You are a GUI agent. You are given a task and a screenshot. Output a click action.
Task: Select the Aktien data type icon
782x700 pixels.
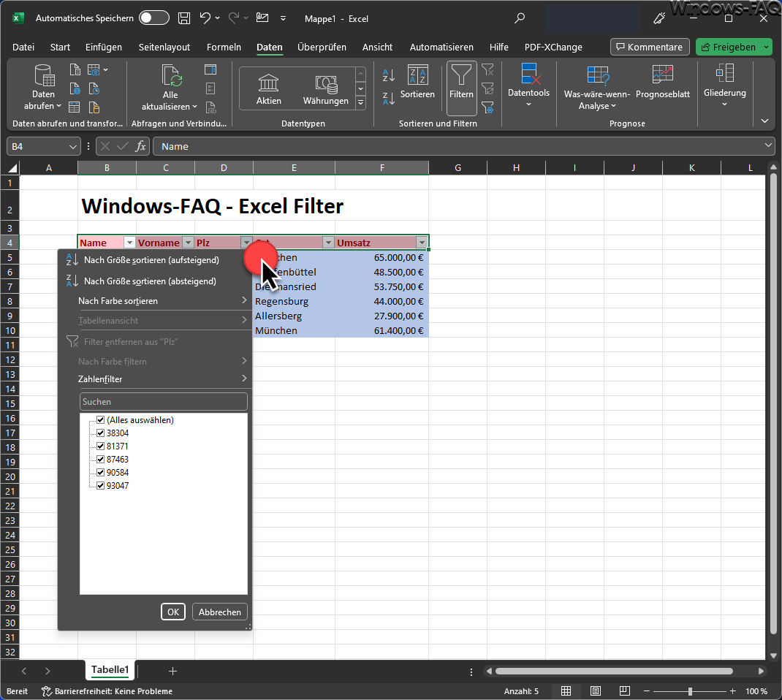click(x=268, y=83)
